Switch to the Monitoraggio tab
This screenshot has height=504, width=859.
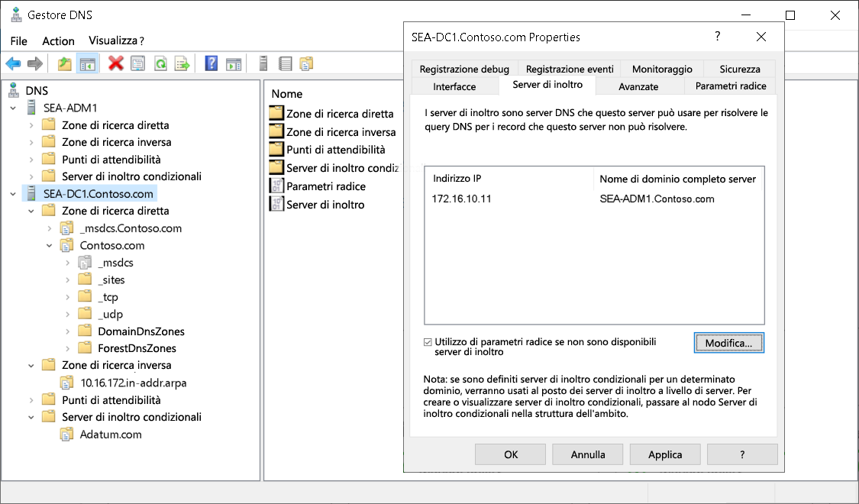tap(661, 69)
